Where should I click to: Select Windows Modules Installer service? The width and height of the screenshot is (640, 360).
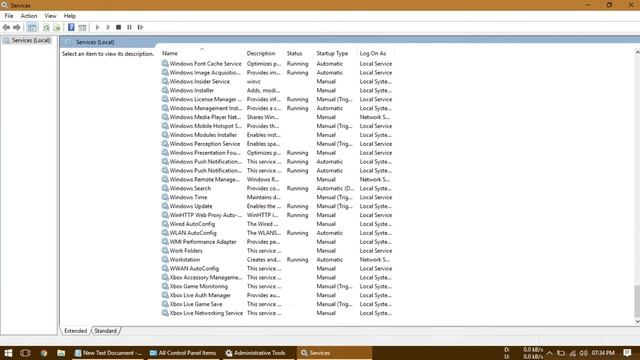tap(277, 135)
